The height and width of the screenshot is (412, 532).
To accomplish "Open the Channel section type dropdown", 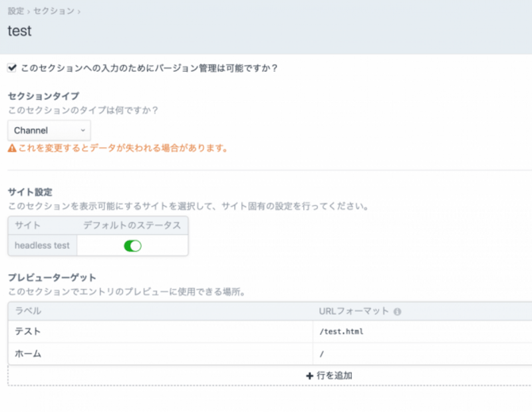I will point(49,130).
